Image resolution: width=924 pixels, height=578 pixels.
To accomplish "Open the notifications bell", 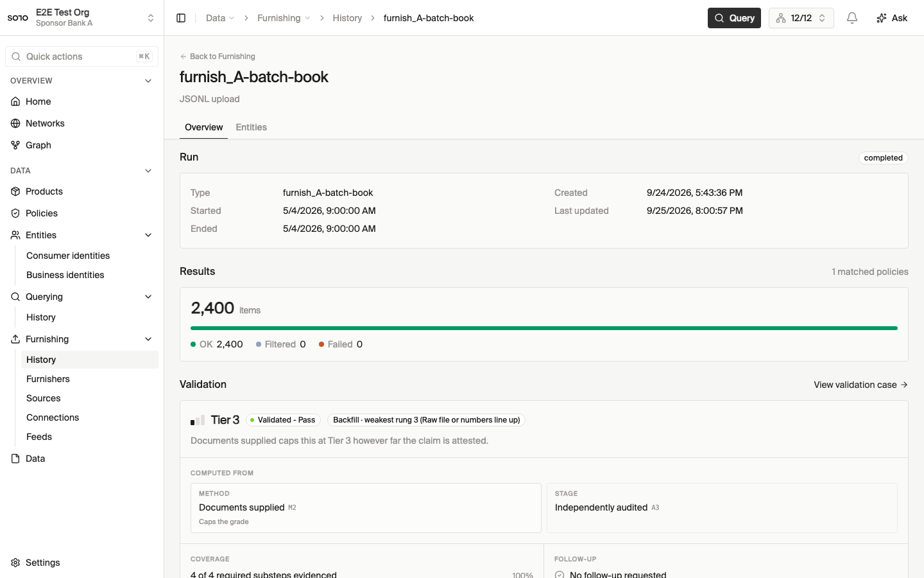I will pos(852,18).
